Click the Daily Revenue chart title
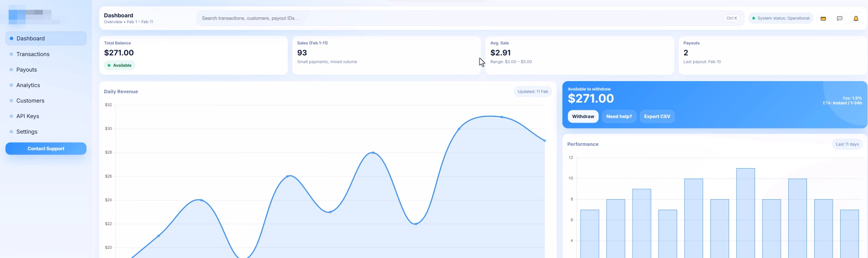The width and height of the screenshot is (868, 258). (121, 92)
